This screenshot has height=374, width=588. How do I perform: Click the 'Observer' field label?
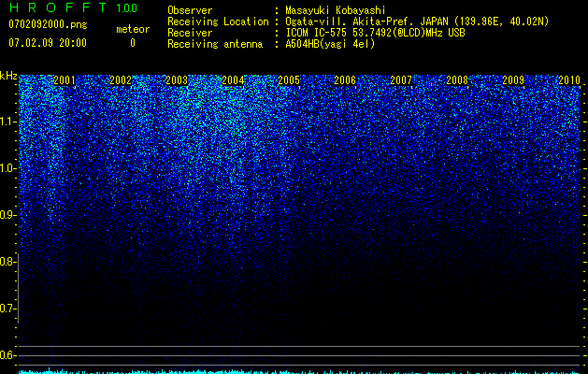pyautogui.click(x=190, y=10)
